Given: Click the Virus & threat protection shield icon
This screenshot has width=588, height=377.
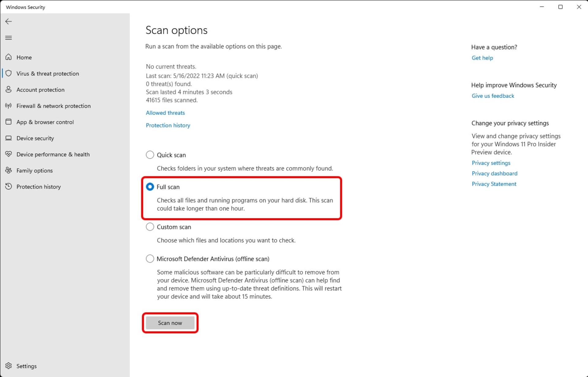Looking at the screenshot, I should point(9,73).
